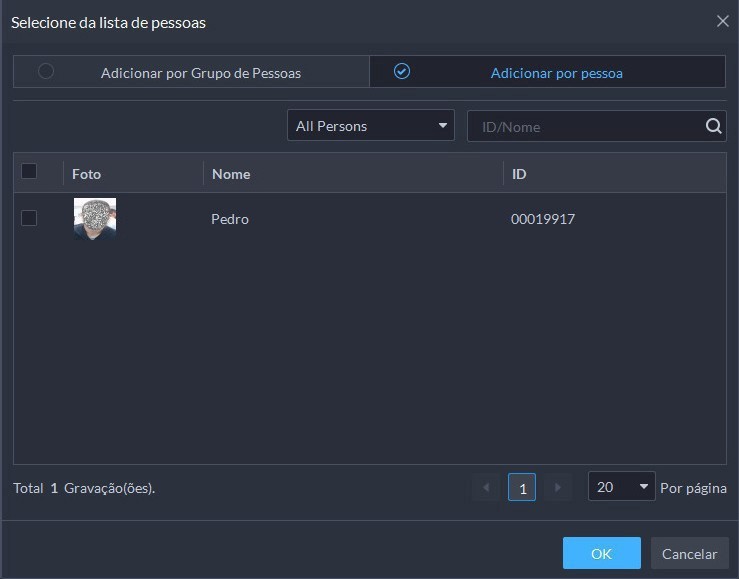Confirm with the OK button
This screenshot has height=579, width=739.
tap(602, 553)
